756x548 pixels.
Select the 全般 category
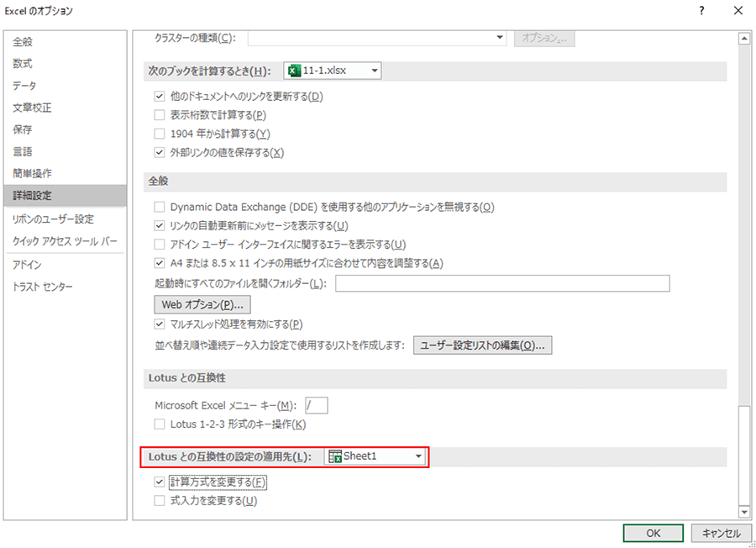point(65,42)
